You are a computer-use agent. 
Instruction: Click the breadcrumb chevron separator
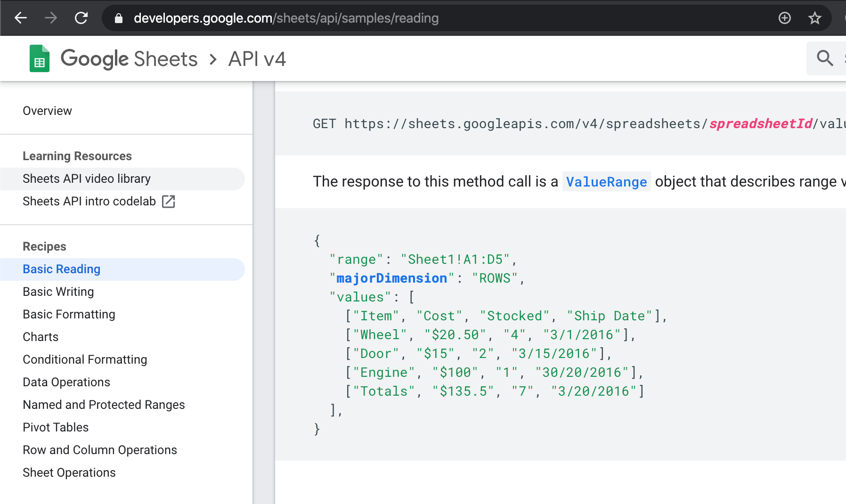213,59
